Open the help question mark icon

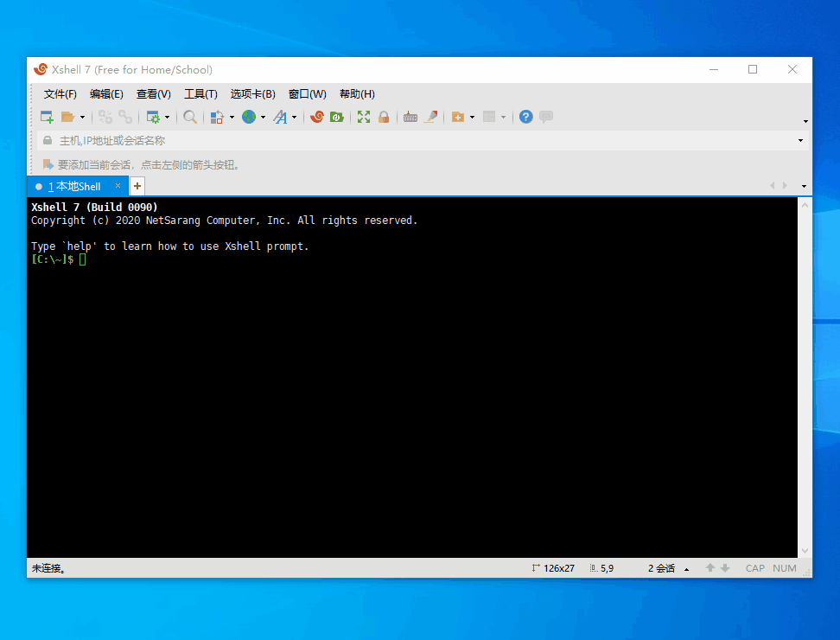pyautogui.click(x=525, y=117)
